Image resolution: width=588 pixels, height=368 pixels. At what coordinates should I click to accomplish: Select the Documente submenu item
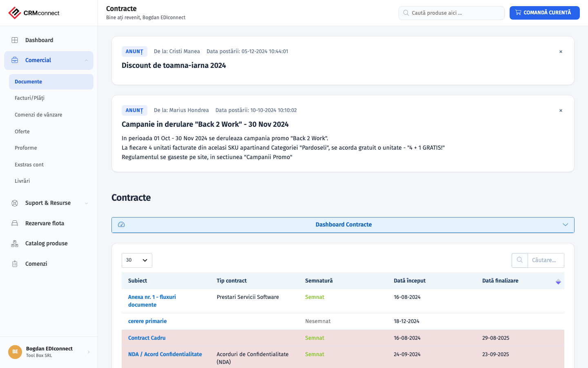pyautogui.click(x=51, y=82)
